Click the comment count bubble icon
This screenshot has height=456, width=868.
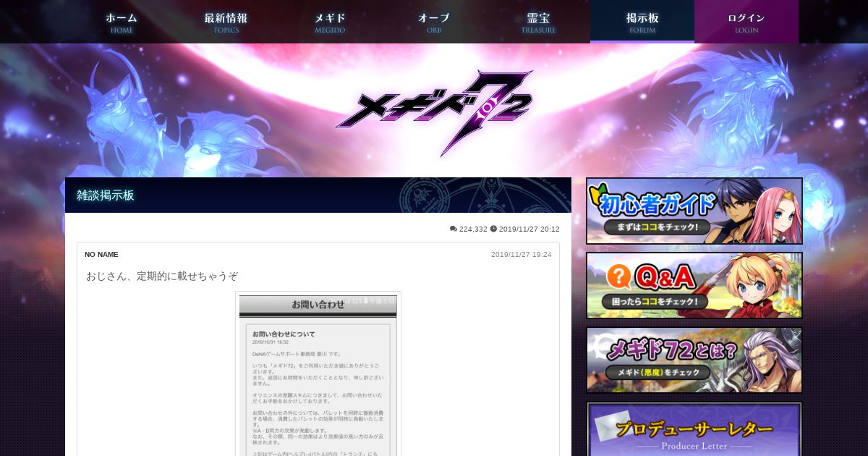[454, 229]
